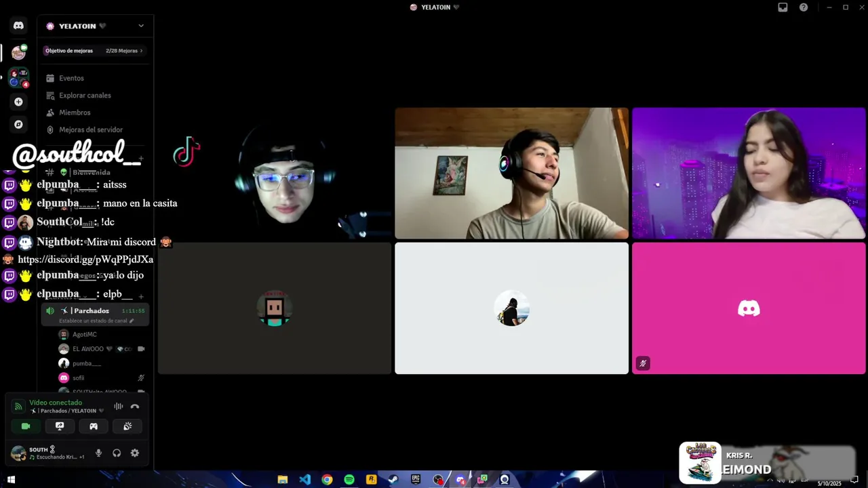
Task: Focus the headset user webcam tile
Action: point(512,174)
